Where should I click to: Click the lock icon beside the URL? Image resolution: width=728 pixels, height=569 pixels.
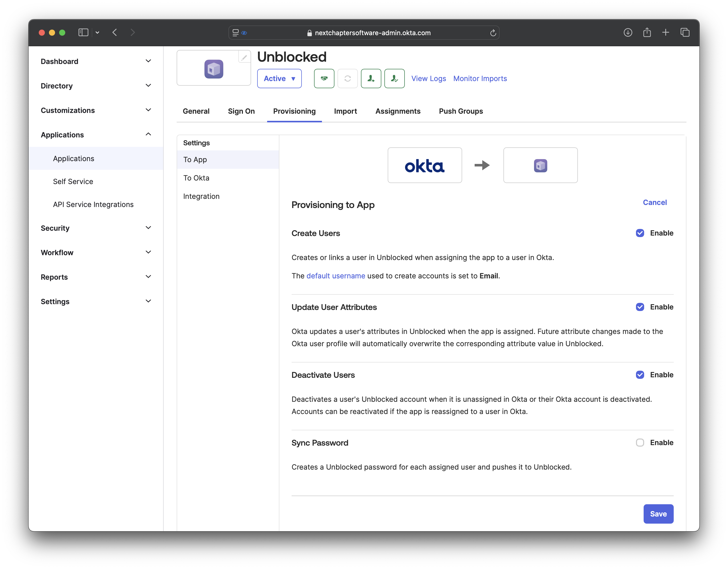tap(309, 33)
